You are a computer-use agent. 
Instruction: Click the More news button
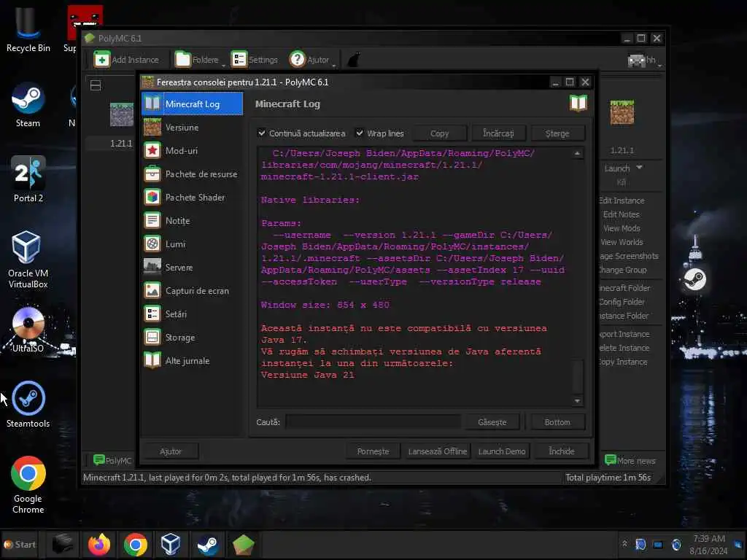click(x=630, y=460)
